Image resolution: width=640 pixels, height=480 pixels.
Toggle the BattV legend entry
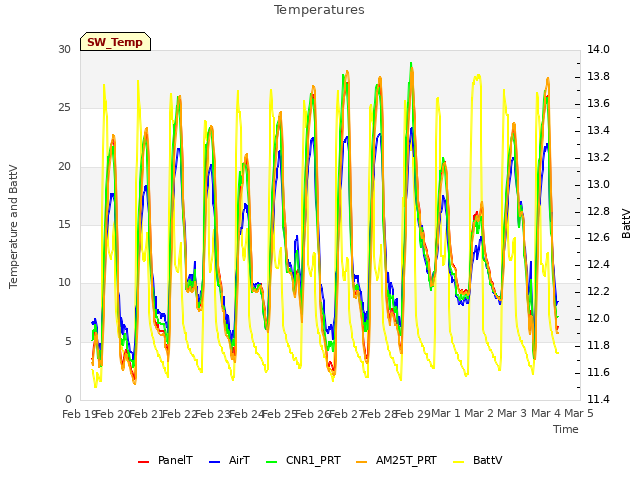click(478, 460)
